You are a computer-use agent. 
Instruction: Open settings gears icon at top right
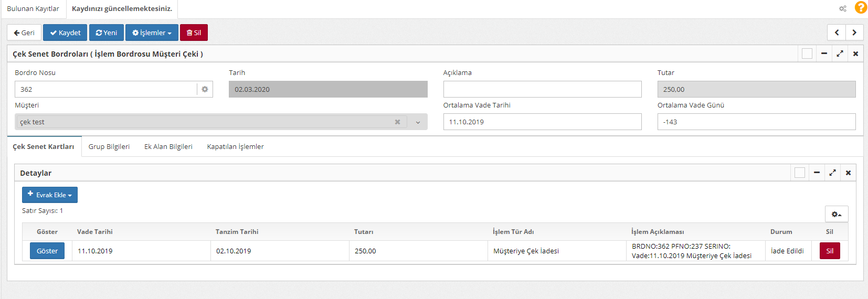click(843, 8)
